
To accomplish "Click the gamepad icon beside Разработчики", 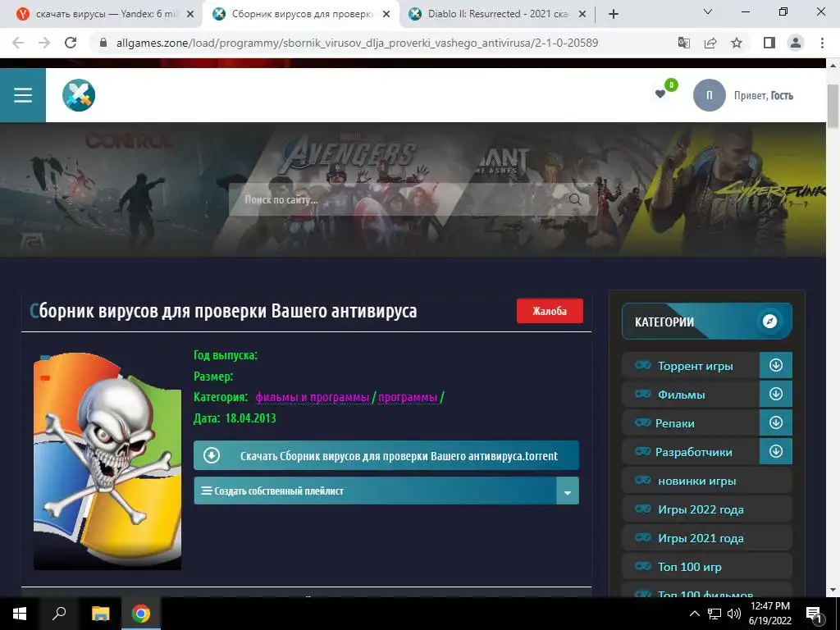I will [643, 452].
